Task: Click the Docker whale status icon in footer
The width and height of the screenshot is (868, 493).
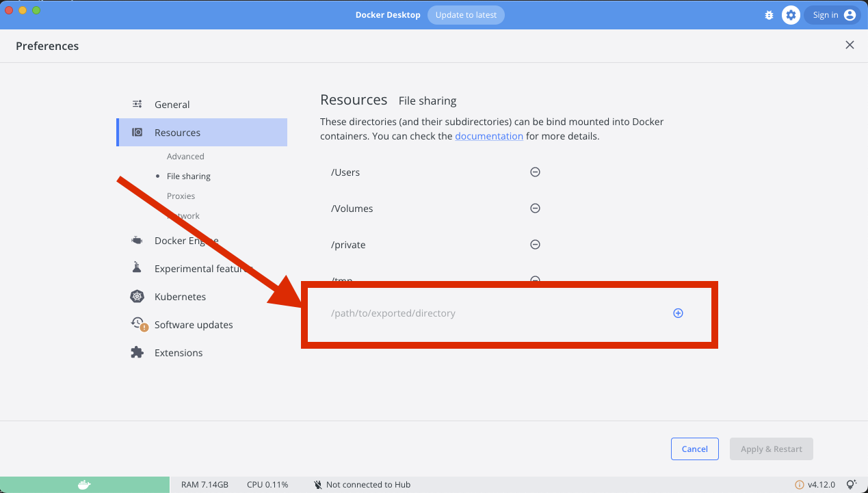Action: [84, 485]
